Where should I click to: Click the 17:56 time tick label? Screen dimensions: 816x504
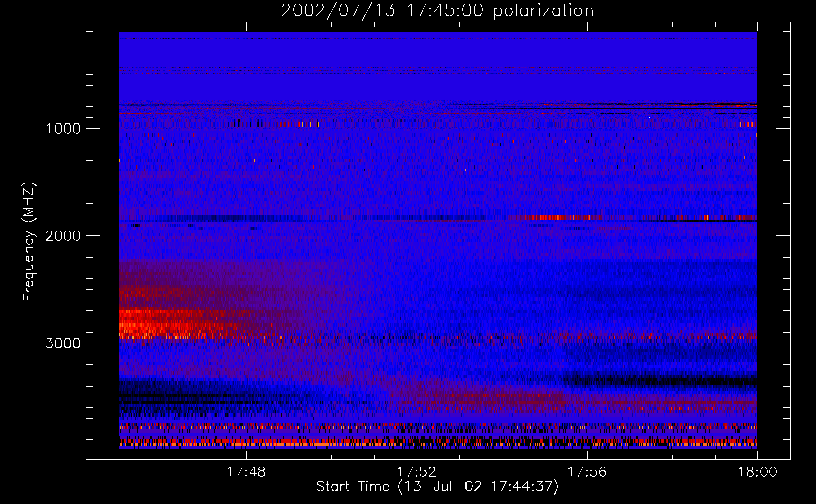click(x=587, y=472)
